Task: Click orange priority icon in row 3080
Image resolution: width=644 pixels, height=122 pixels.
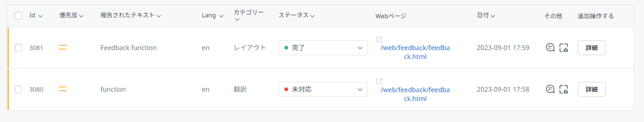Action: [x=63, y=89]
